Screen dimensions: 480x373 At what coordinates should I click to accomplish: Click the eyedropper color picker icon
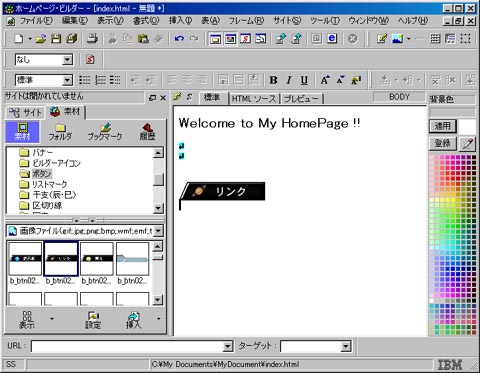coord(468,144)
